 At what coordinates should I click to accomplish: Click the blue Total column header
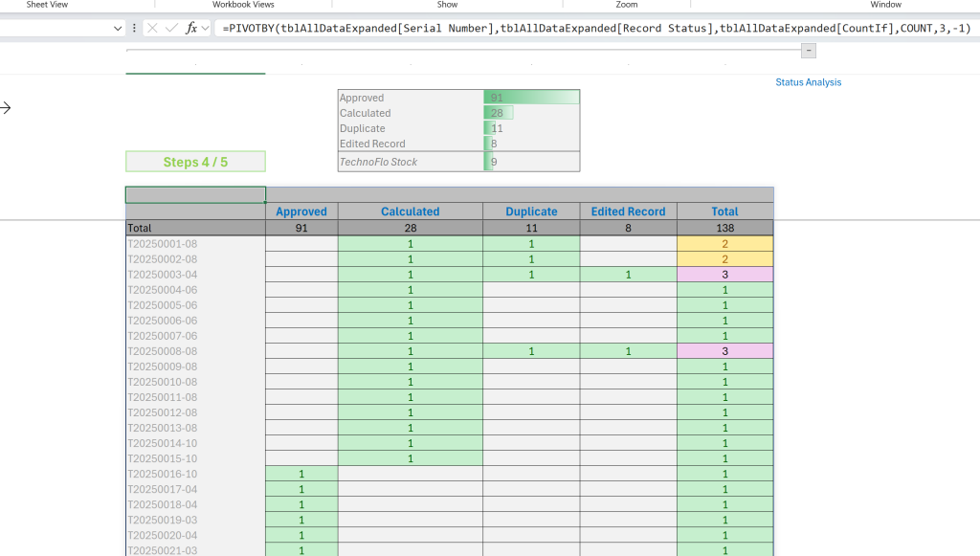pyautogui.click(x=725, y=211)
